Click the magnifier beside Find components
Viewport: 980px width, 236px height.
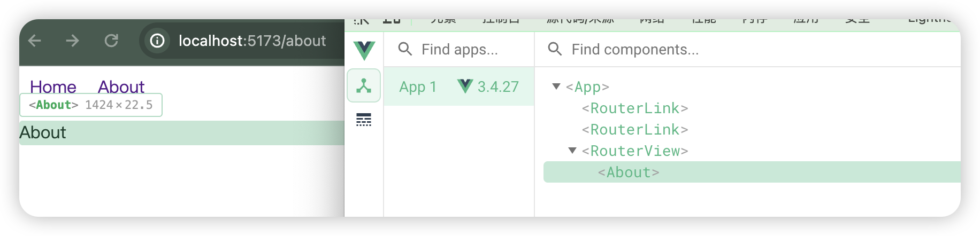click(555, 49)
